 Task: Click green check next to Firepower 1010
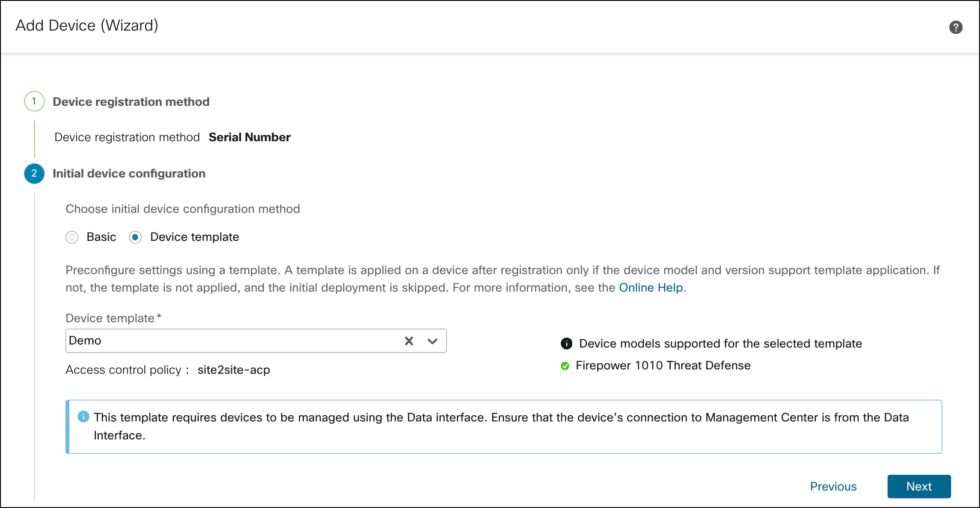tap(565, 366)
